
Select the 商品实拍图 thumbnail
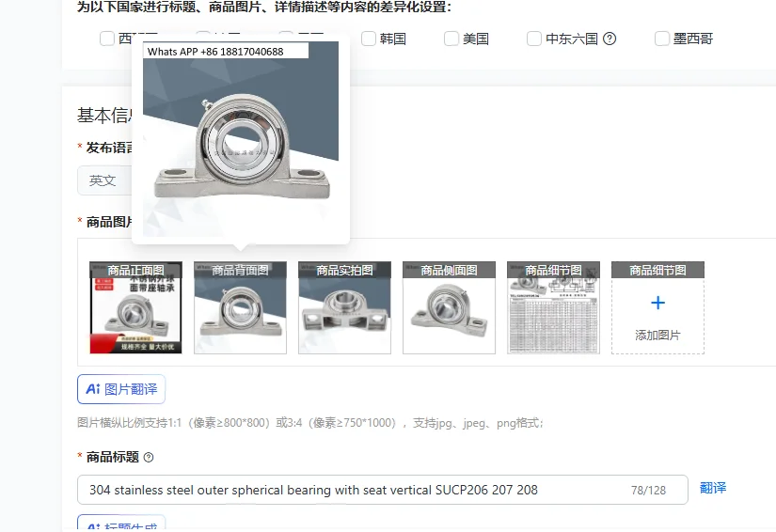[344, 307]
